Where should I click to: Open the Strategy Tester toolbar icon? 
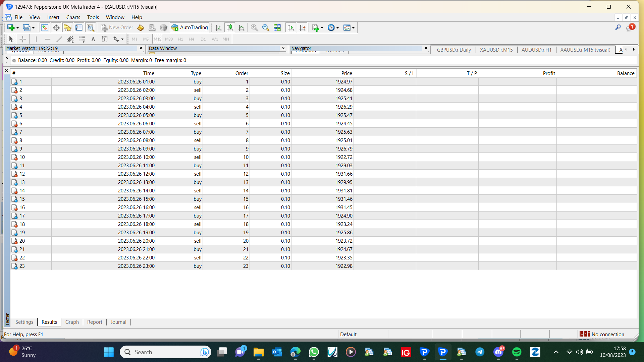(91, 28)
